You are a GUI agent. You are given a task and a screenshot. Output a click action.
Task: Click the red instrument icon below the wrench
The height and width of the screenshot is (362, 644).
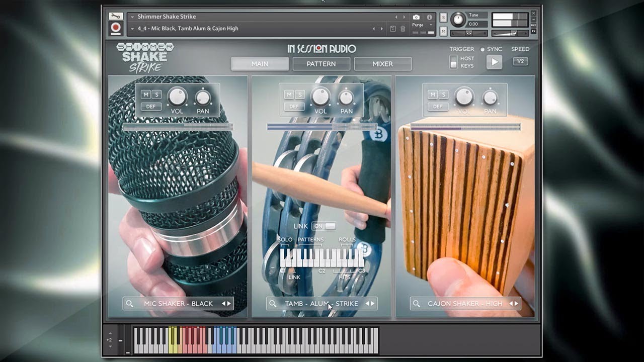click(115, 29)
